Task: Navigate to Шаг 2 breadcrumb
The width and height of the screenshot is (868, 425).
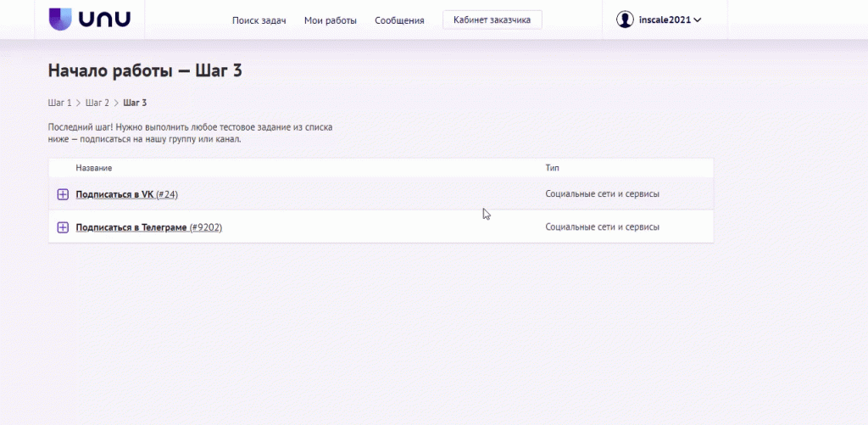Action: pyautogui.click(x=97, y=103)
